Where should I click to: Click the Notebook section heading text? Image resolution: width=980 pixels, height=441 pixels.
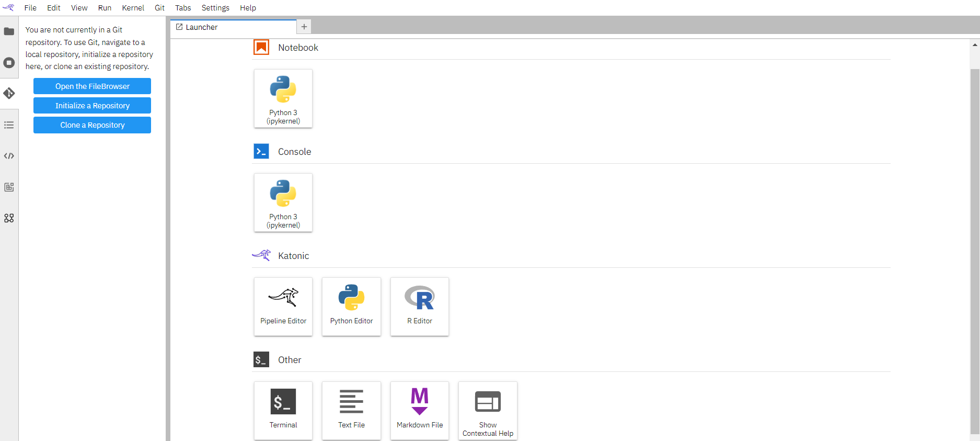coord(298,48)
